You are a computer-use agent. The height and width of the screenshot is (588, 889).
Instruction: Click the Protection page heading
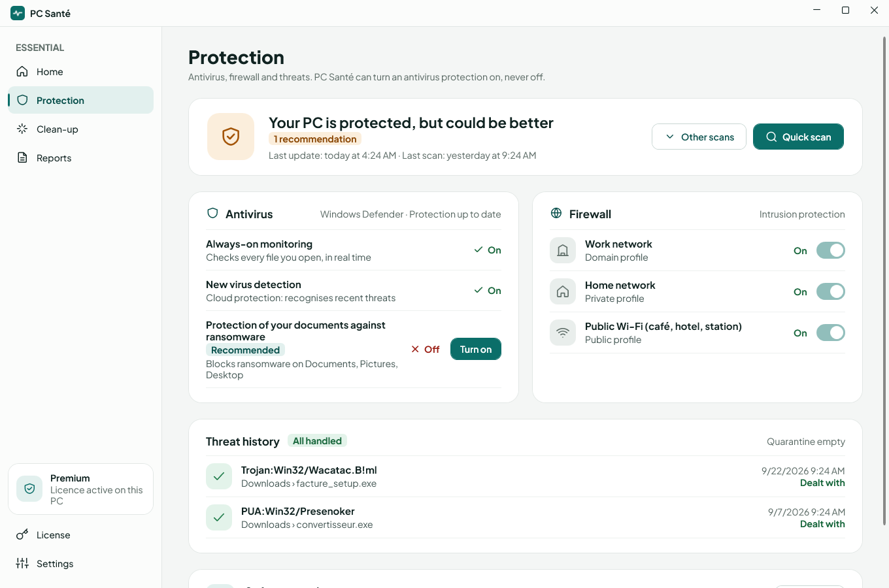pyautogui.click(x=236, y=57)
